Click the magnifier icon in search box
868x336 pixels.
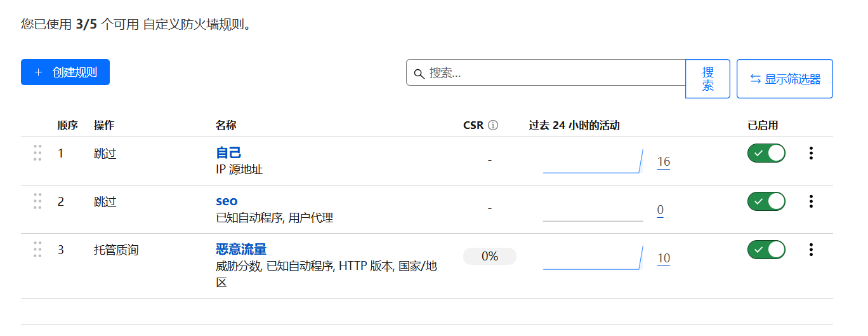point(419,73)
